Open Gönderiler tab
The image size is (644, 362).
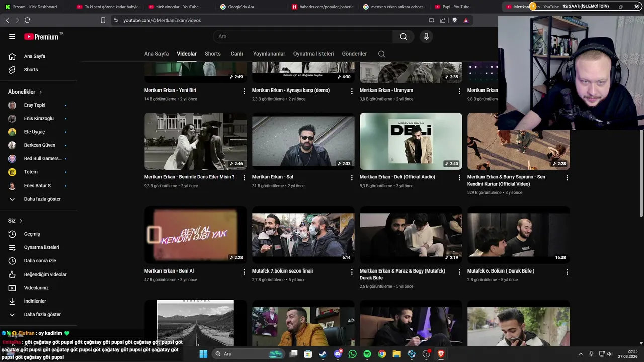click(354, 54)
